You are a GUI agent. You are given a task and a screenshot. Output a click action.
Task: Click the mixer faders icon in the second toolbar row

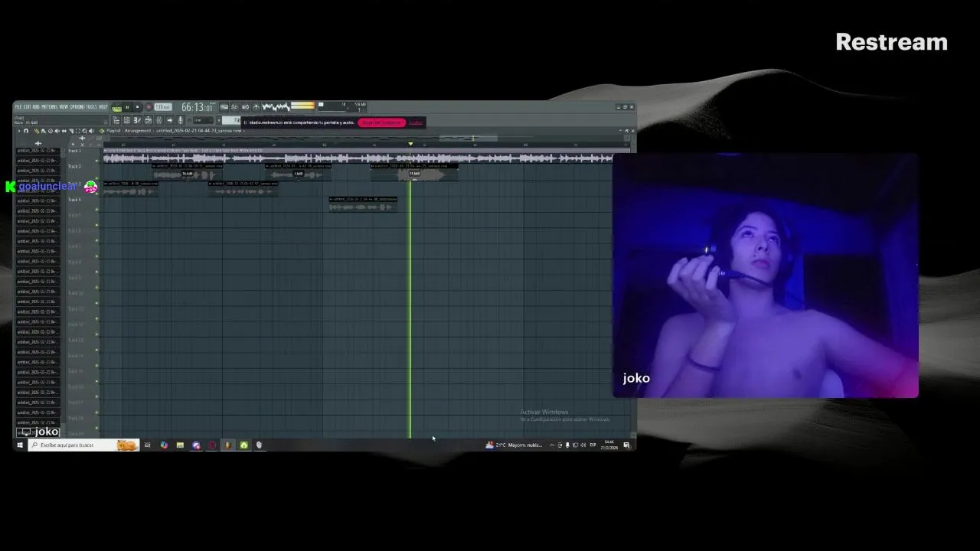pyautogui.click(x=159, y=120)
